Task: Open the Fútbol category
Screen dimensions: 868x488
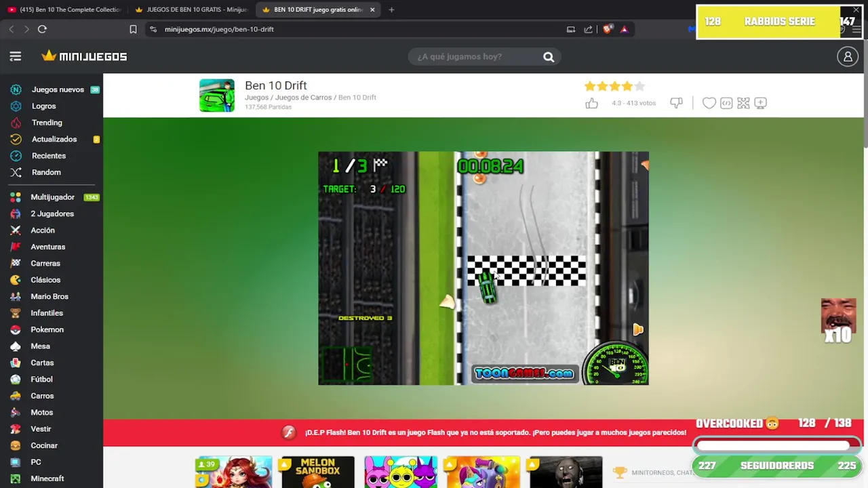Action: coord(41,380)
